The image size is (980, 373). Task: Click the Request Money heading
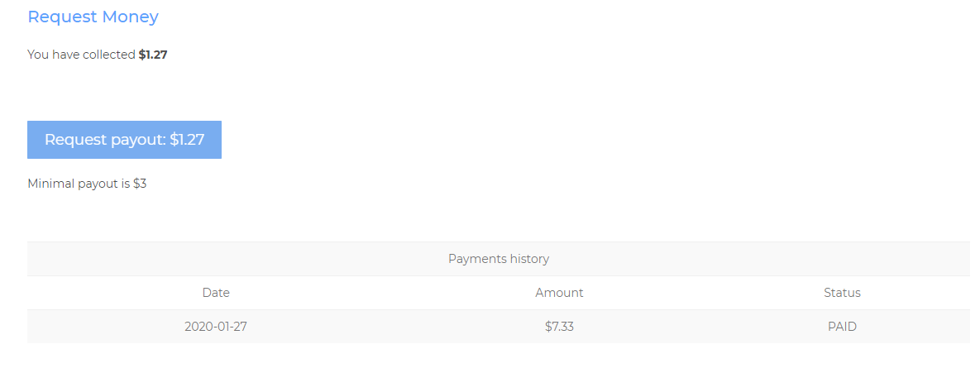click(x=93, y=17)
